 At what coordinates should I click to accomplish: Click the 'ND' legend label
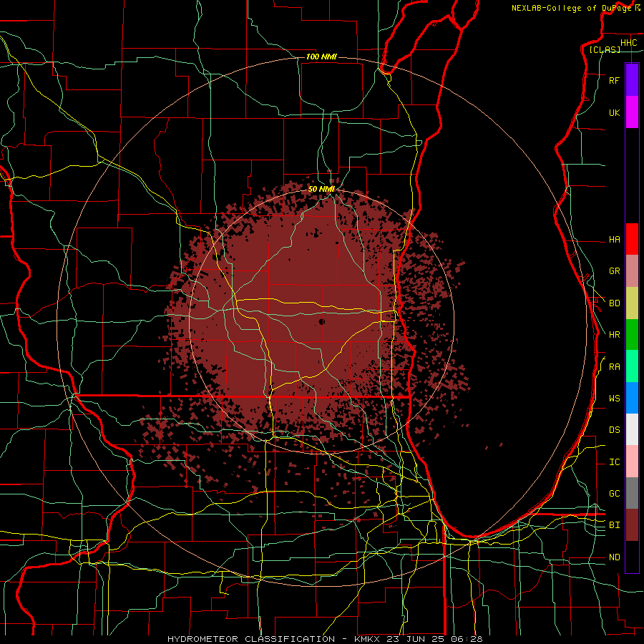click(x=615, y=557)
